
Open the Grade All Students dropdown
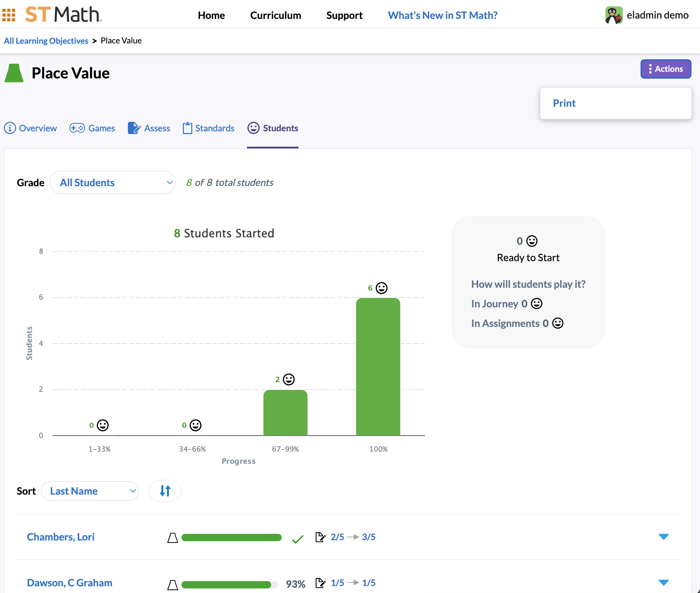tap(112, 182)
